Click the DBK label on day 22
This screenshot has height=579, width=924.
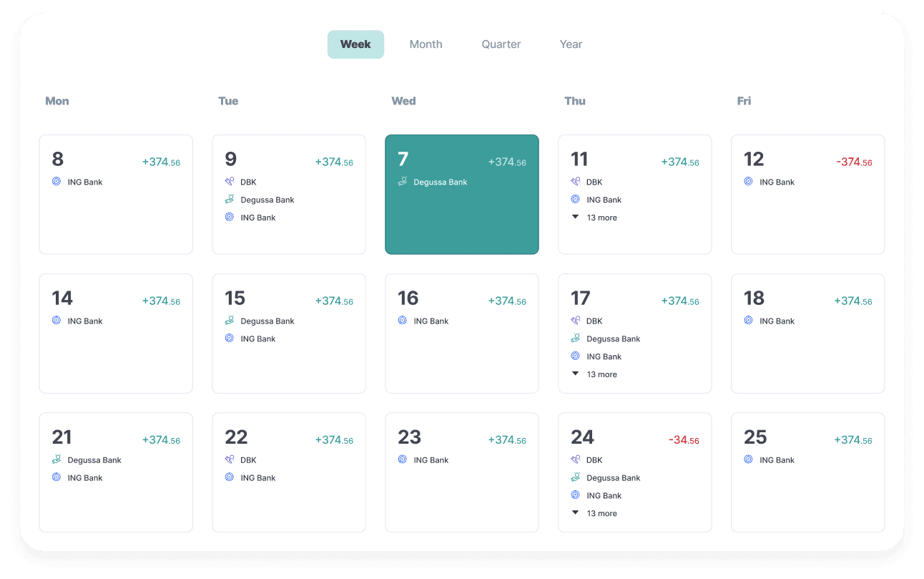[x=248, y=460]
